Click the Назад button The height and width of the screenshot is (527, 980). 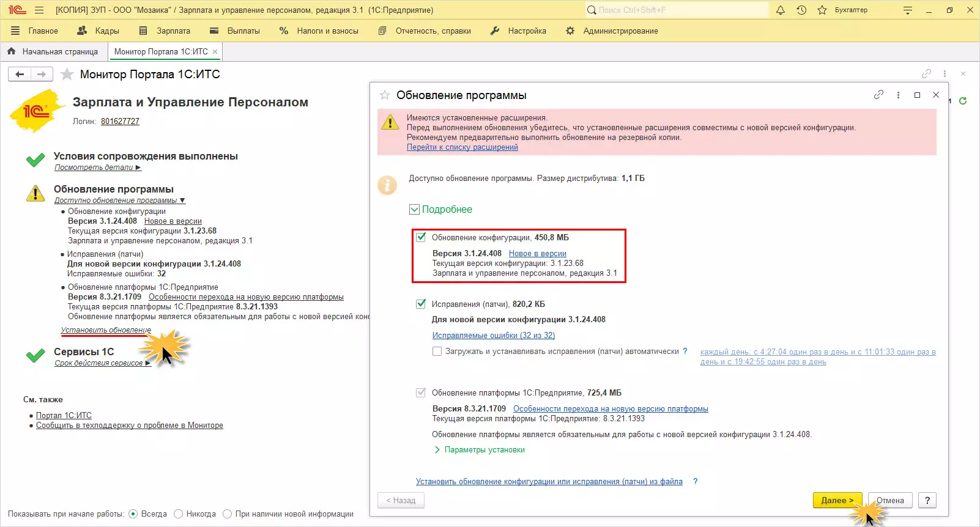pyautogui.click(x=401, y=500)
